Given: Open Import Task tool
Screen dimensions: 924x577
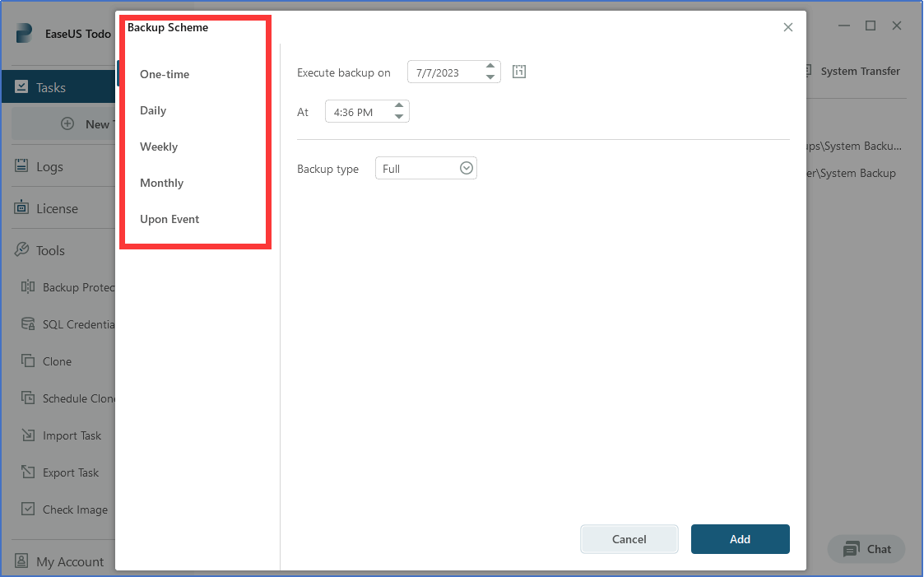Looking at the screenshot, I should point(72,435).
